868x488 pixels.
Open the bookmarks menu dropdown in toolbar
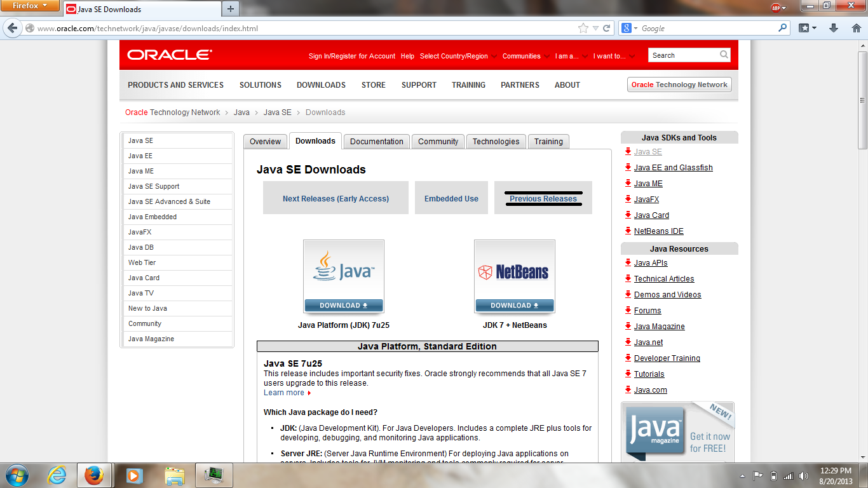808,28
